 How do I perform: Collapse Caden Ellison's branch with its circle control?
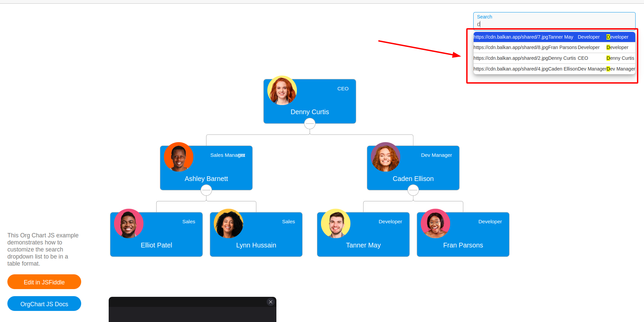pos(413,190)
